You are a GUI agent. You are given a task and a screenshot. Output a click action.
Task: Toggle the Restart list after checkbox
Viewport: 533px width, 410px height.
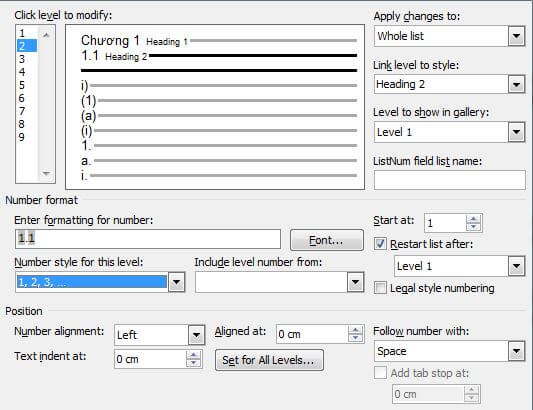(x=380, y=244)
